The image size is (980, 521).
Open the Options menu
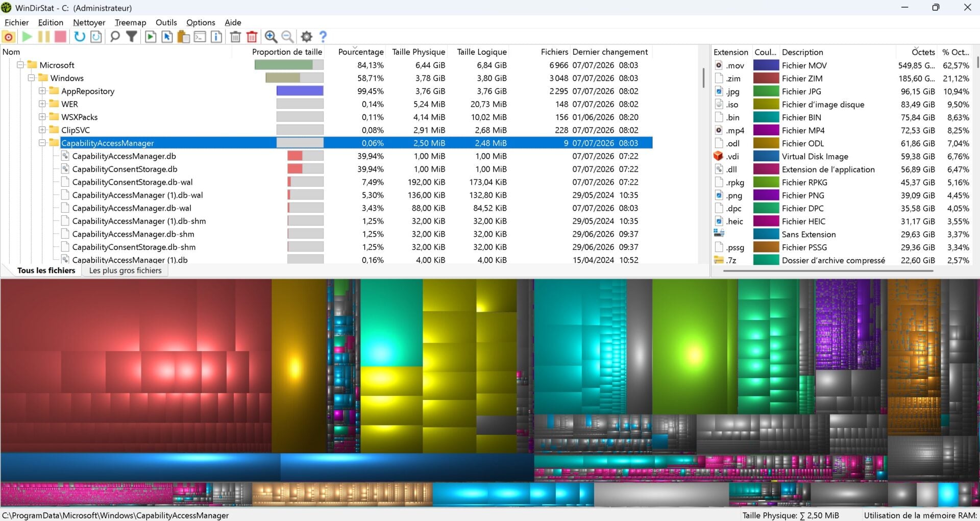tap(201, 22)
